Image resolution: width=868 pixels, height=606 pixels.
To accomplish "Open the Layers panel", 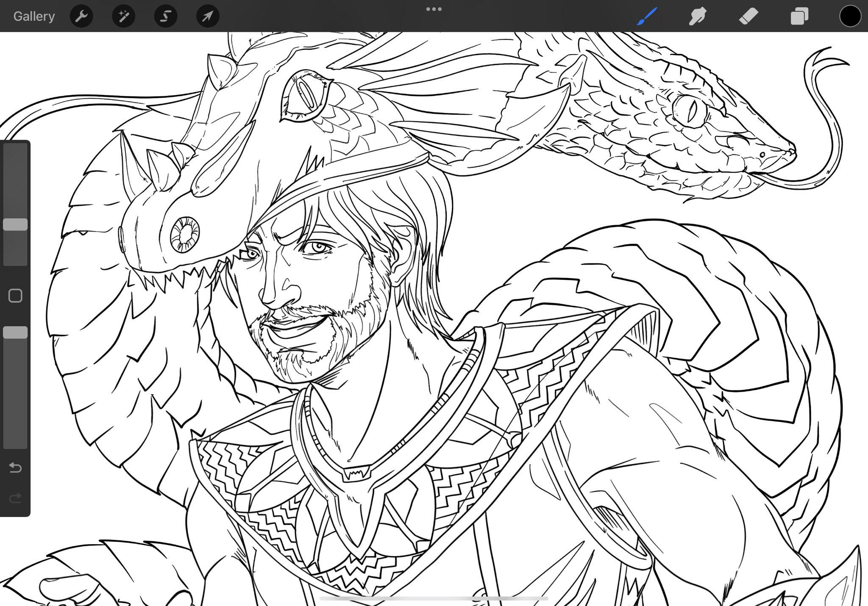I will tap(799, 17).
